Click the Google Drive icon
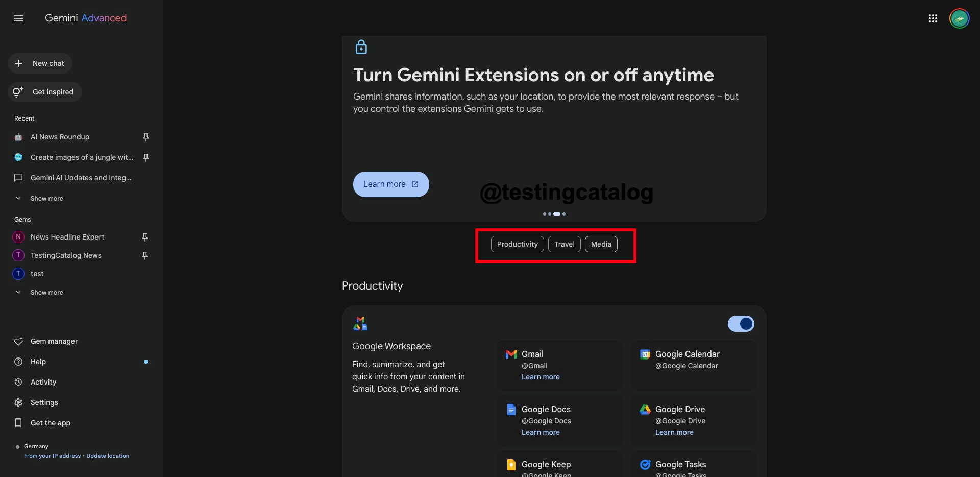 645,409
